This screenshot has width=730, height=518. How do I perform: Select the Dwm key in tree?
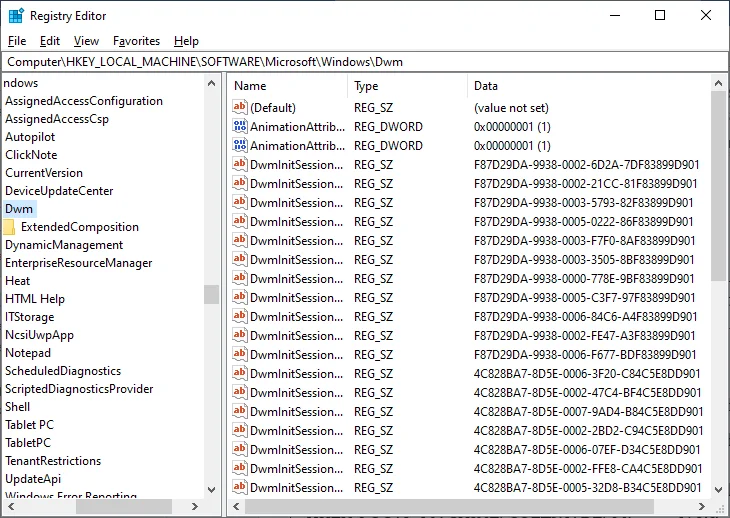tap(19, 209)
